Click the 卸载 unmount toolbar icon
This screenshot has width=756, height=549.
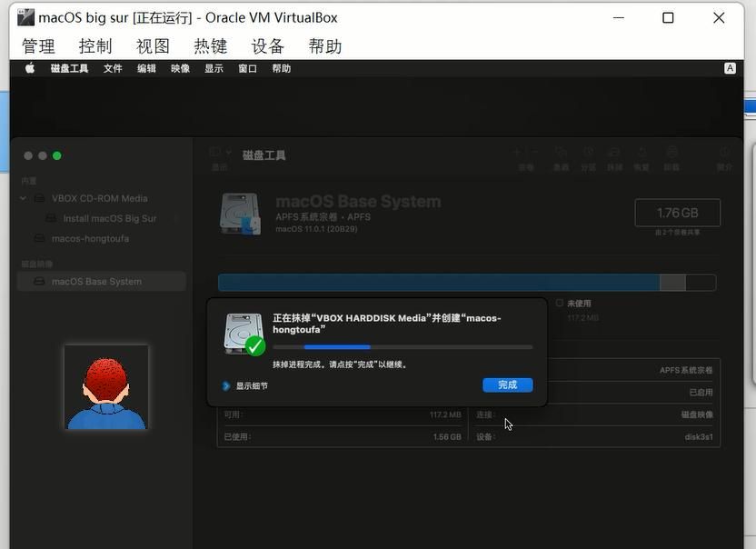[x=671, y=154]
